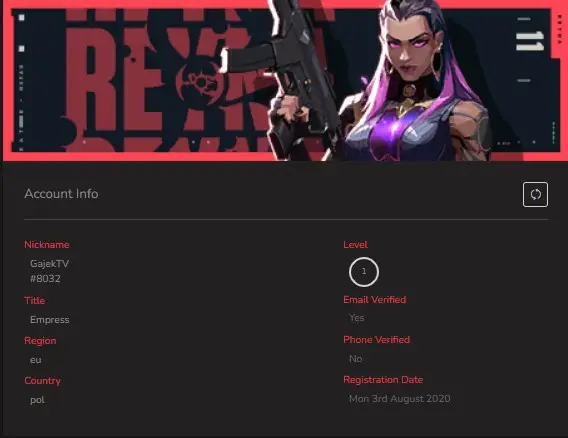This screenshot has height=438, width=568.
Task: Click the Nickname label
Action: pos(47,245)
